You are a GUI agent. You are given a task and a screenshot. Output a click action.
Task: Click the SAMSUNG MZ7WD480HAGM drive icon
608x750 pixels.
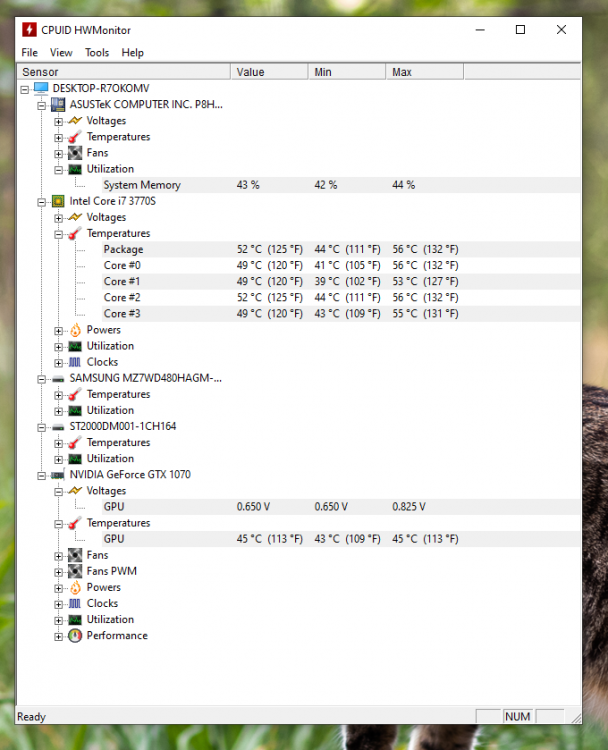pyautogui.click(x=58, y=378)
